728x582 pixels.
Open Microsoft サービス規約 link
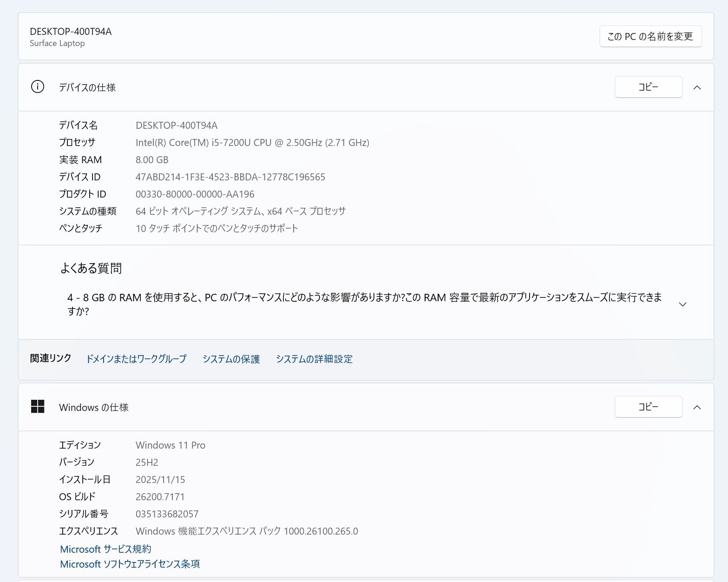105,549
